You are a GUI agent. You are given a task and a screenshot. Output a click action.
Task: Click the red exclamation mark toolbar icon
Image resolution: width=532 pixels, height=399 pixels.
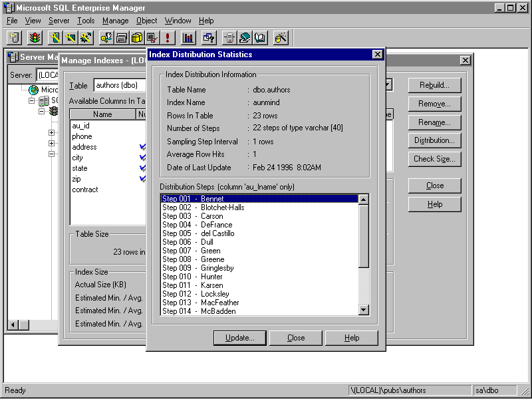pos(168,38)
